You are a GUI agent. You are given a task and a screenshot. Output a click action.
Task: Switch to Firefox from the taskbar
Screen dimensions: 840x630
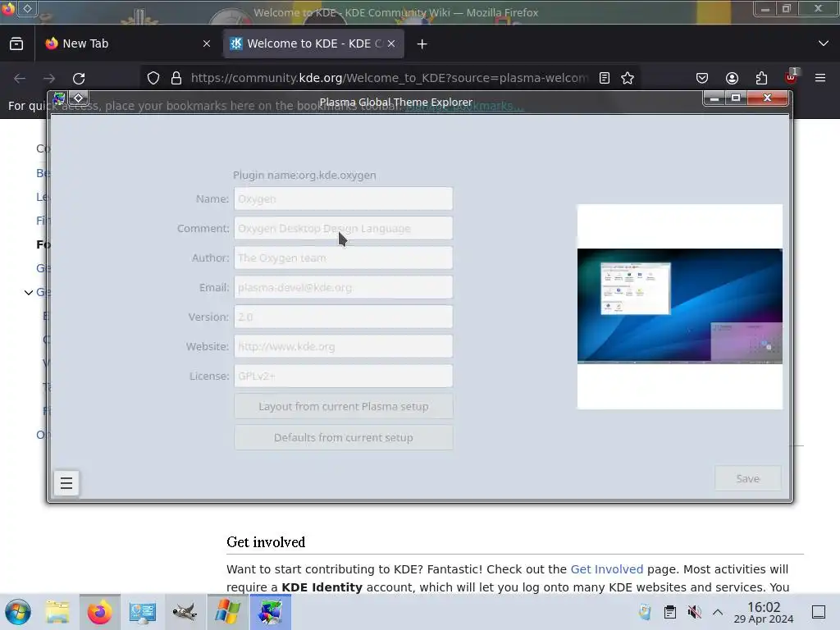(100, 612)
